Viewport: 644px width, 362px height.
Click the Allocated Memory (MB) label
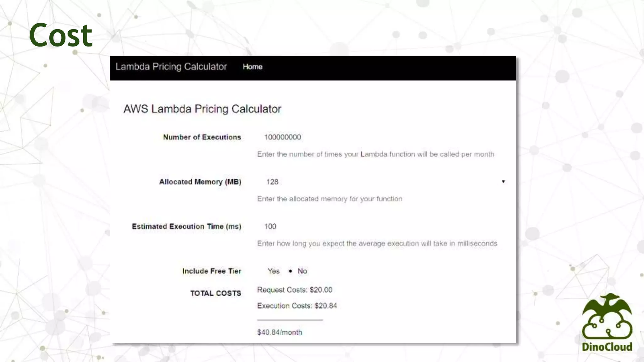coord(200,182)
